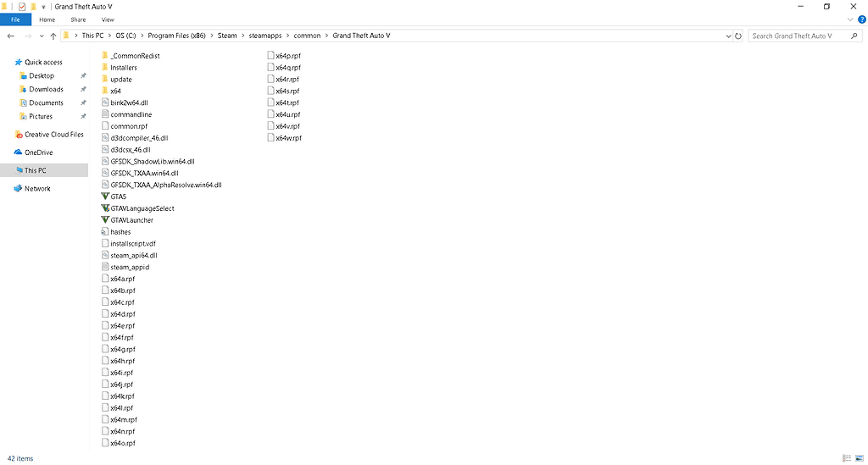Open Network in navigation pane

tap(37, 189)
